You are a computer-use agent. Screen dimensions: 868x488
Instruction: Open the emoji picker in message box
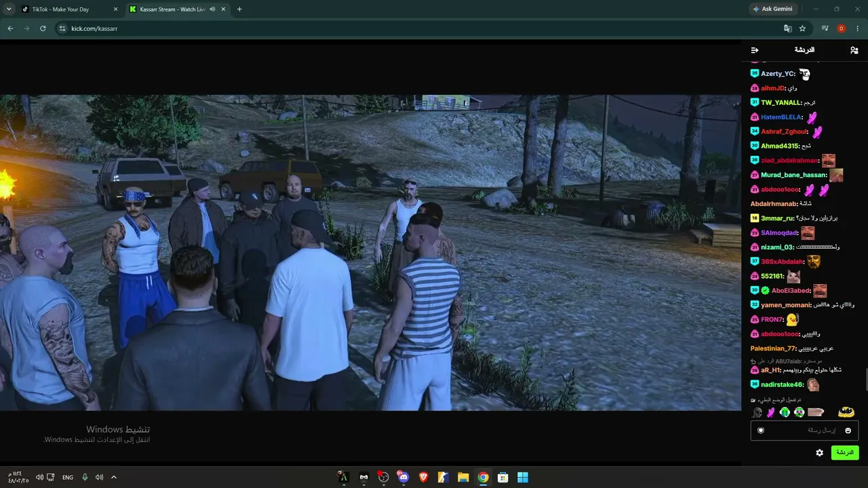point(848,430)
